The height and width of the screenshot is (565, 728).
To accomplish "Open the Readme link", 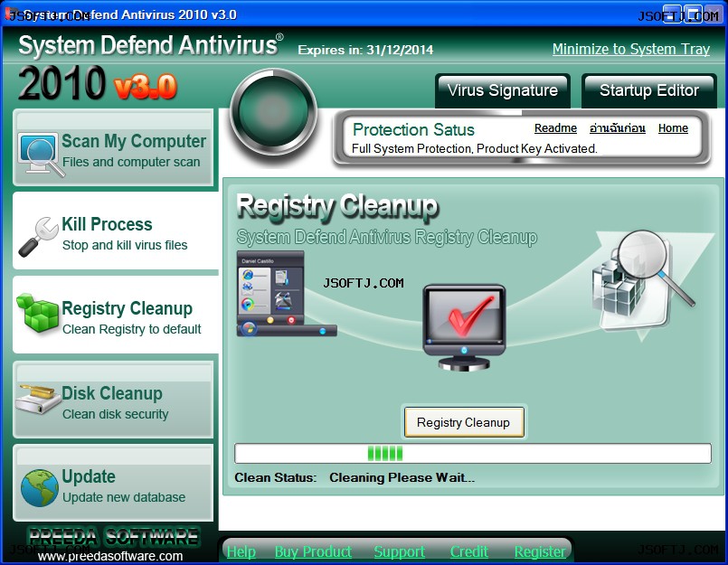I will pos(555,128).
